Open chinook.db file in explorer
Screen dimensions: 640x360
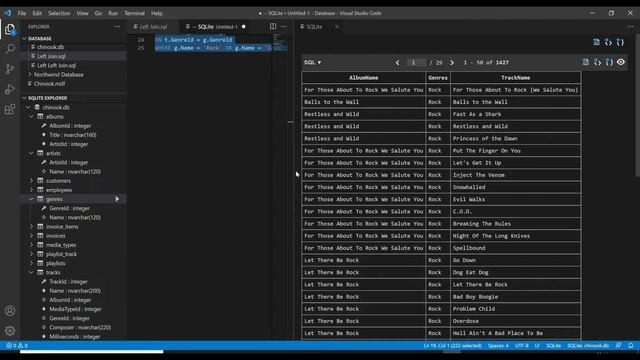click(x=50, y=47)
